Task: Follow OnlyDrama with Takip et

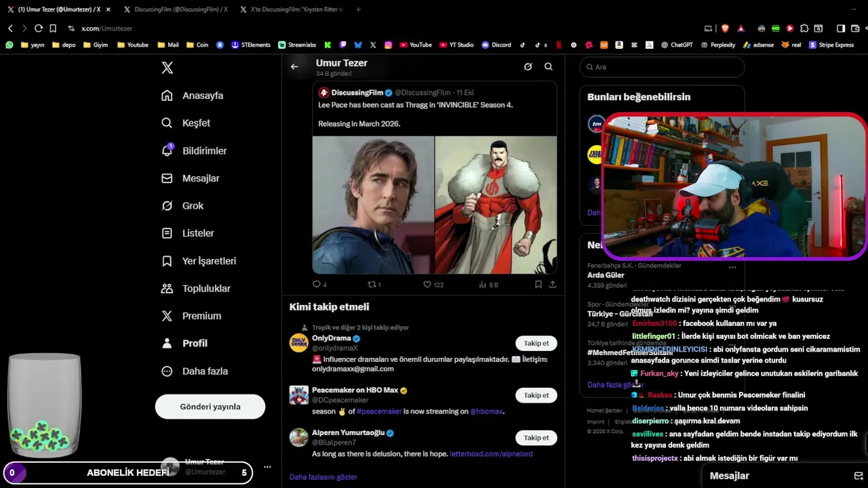Action: 536,343
